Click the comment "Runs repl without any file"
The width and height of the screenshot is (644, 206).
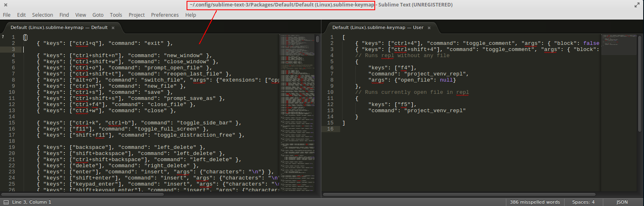402,55
